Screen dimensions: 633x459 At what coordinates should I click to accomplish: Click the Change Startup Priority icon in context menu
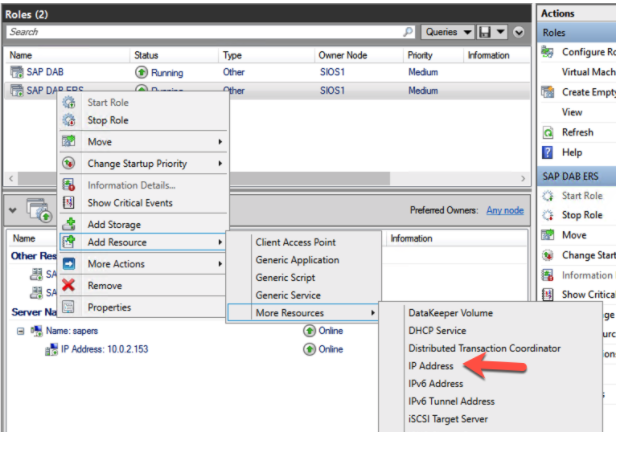tap(69, 163)
